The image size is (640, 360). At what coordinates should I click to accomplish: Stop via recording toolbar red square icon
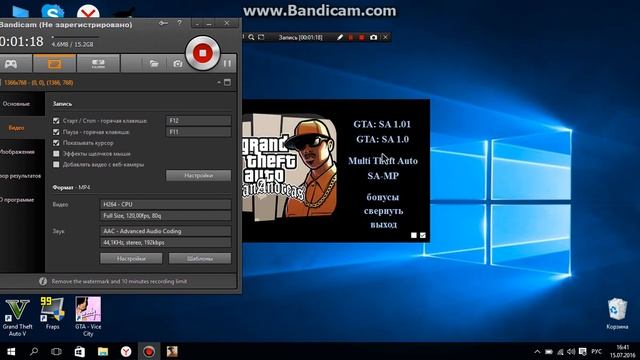pos(362,37)
